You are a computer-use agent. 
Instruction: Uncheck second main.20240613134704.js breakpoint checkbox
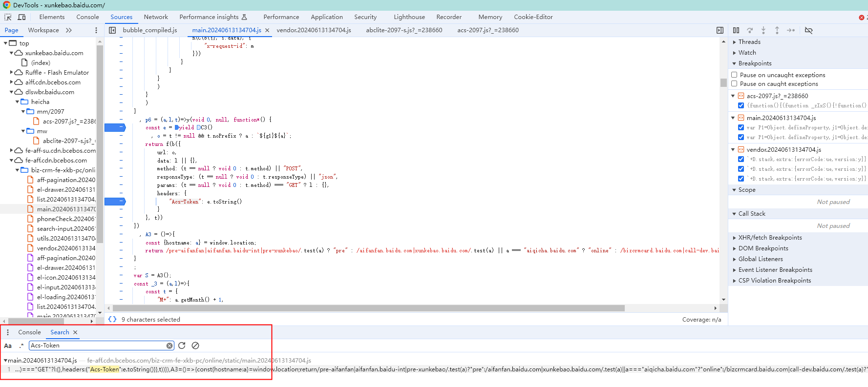[741, 137]
